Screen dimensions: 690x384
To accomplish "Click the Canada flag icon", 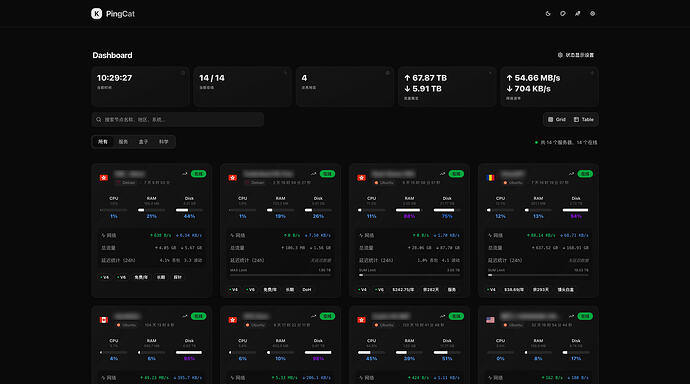I will (x=104, y=320).
